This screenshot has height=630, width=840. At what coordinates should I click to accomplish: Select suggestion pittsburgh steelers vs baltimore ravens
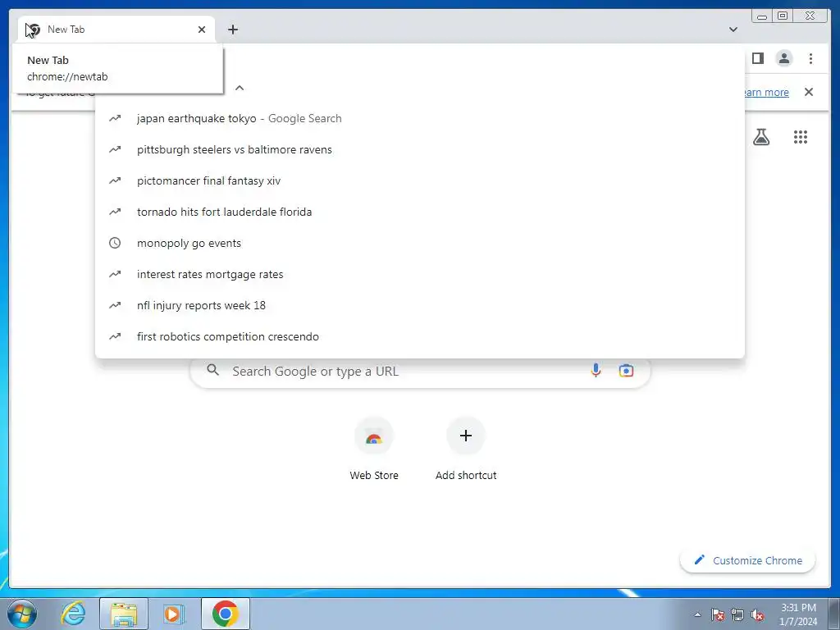pyautogui.click(x=419, y=149)
